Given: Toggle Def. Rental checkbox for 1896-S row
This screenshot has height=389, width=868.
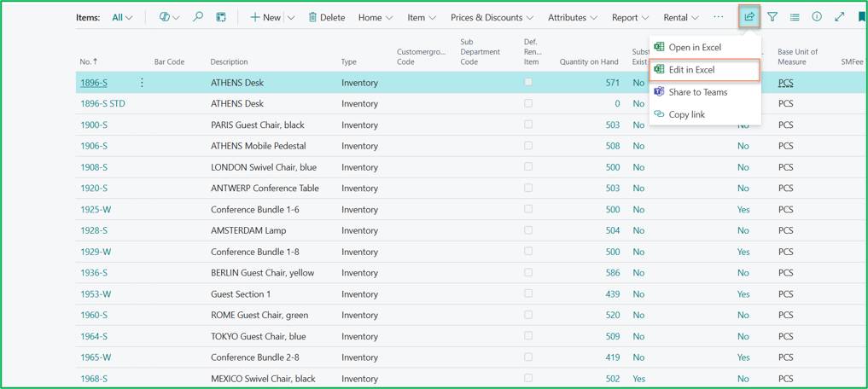Looking at the screenshot, I should click(x=528, y=82).
